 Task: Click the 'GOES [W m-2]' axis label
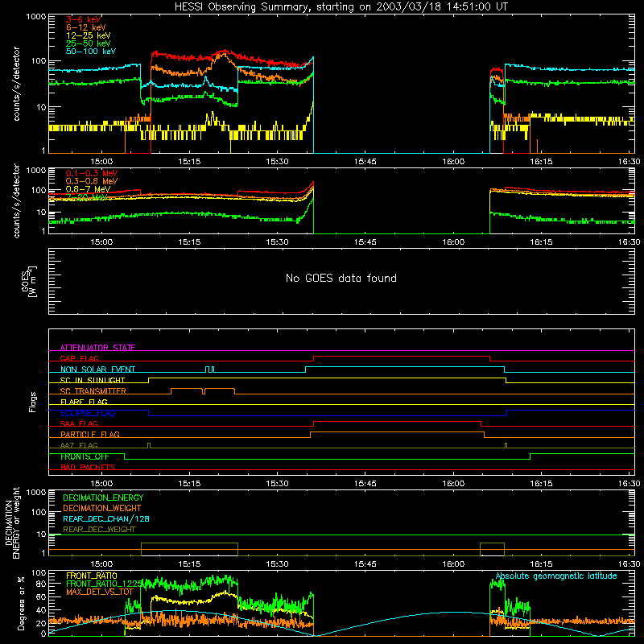(x=29, y=281)
